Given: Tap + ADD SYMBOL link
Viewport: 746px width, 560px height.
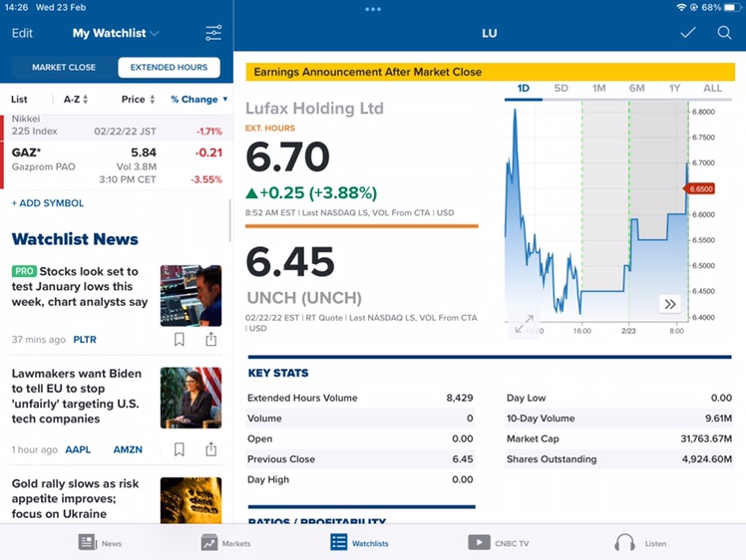Looking at the screenshot, I should [48, 203].
